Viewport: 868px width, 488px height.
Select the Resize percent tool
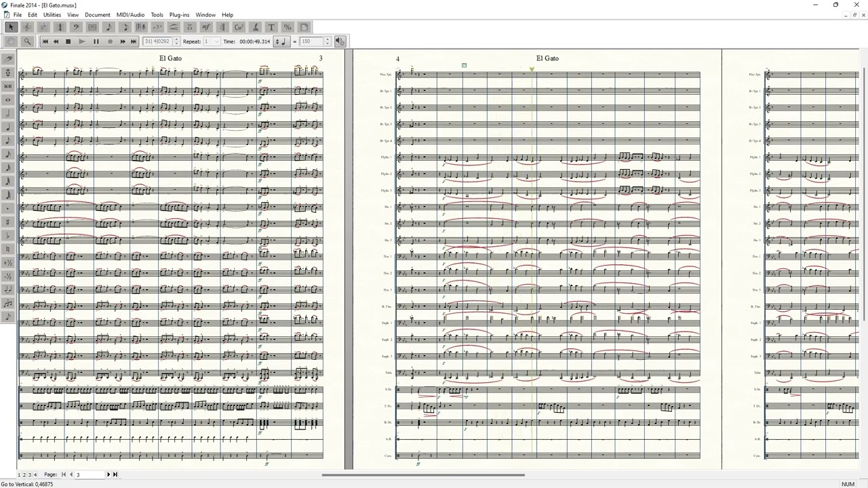[288, 27]
